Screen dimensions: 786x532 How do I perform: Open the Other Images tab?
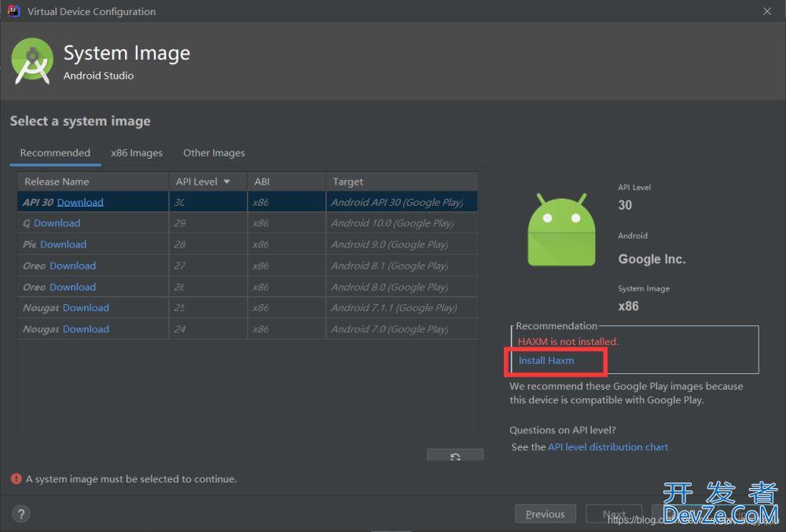(214, 152)
